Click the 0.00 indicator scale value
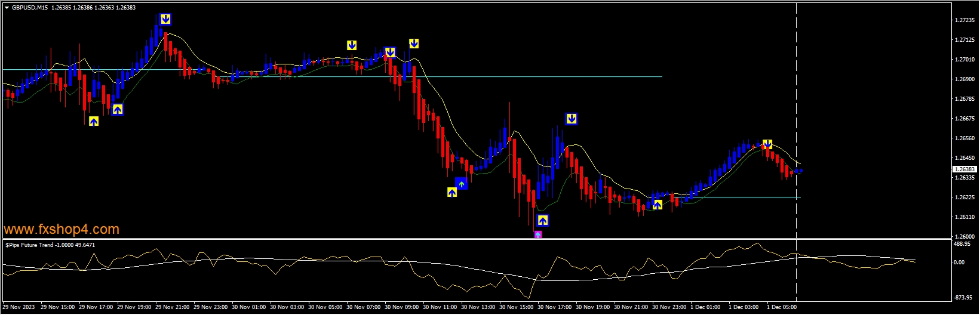The width and height of the screenshot is (980, 315). point(959,262)
